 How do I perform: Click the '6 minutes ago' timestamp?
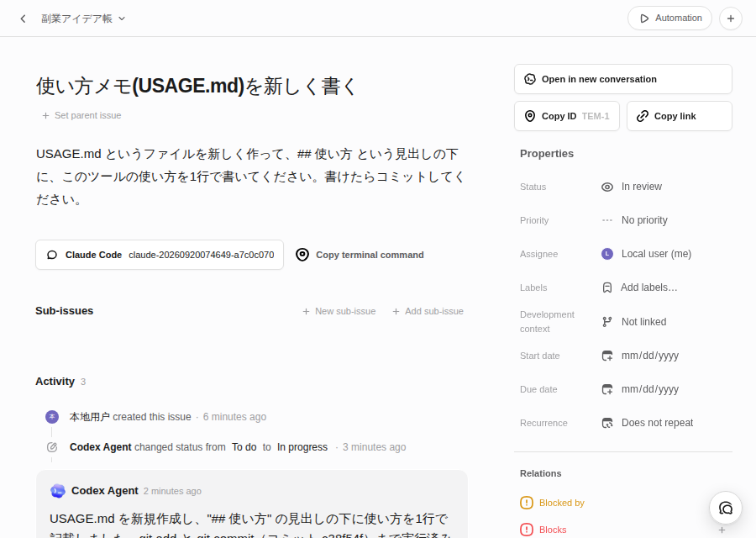(234, 417)
